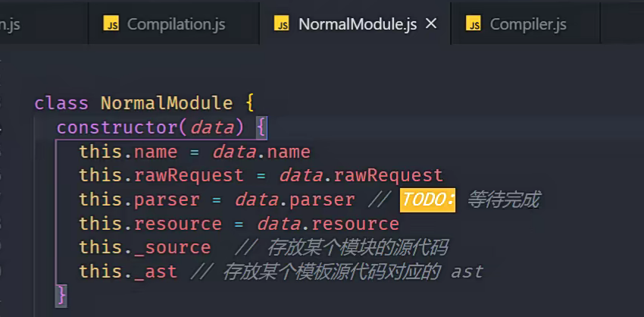The width and height of the screenshot is (644, 317).
Task: Click the JS icon on NormalModule.js tab
Action: click(283, 24)
